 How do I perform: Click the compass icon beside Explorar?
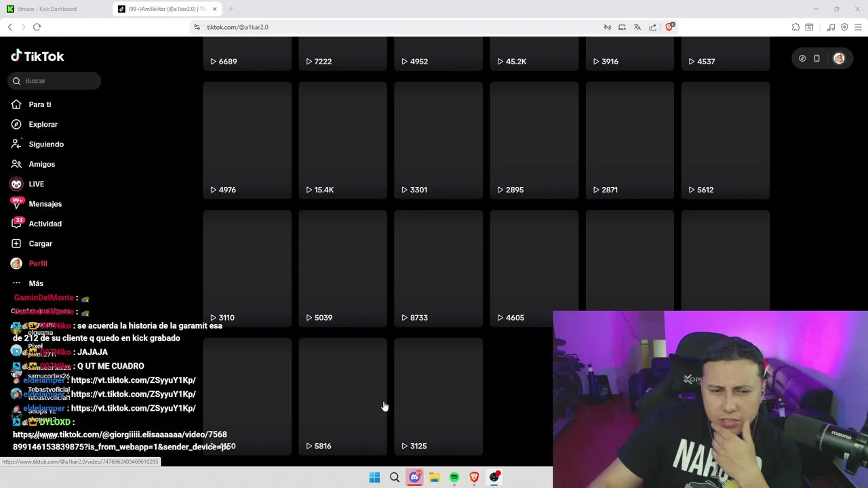pyautogui.click(x=16, y=124)
